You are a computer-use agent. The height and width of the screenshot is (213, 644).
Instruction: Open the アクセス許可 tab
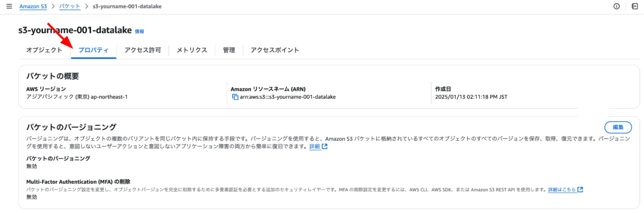143,50
